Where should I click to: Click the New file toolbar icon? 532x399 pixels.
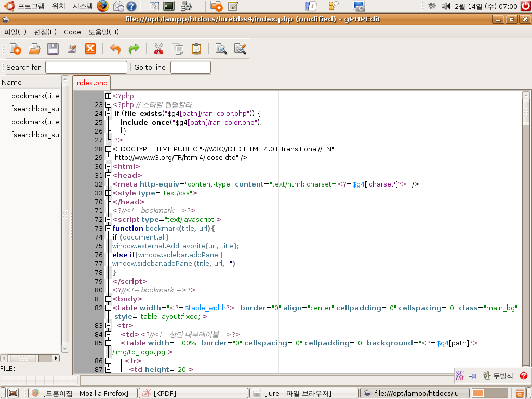coord(16,49)
